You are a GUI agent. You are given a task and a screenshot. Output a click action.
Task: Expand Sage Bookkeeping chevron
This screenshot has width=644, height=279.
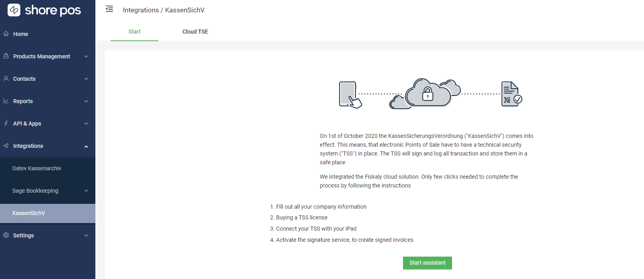click(86, 191)
